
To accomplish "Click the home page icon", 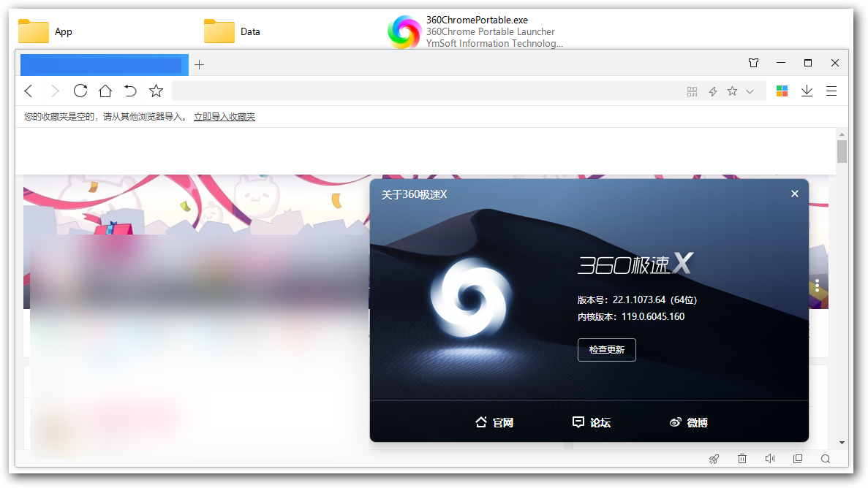I will 105,91.
